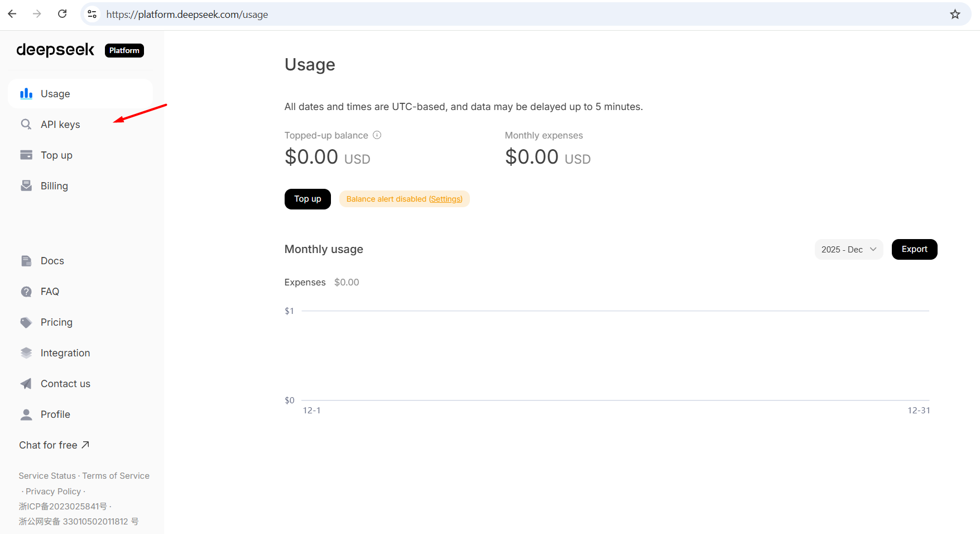Click the info icon beside Topped-up balance

(x=377, y=135)
